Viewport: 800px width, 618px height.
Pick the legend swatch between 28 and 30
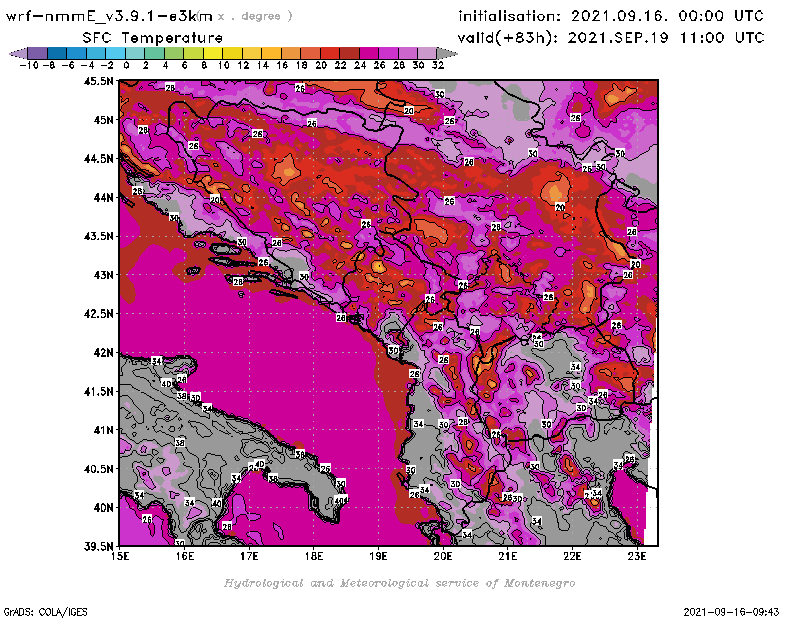pos(407,53)
